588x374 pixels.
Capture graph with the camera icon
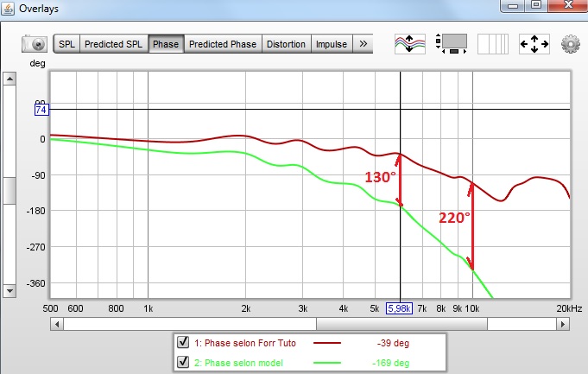point(35,44)
